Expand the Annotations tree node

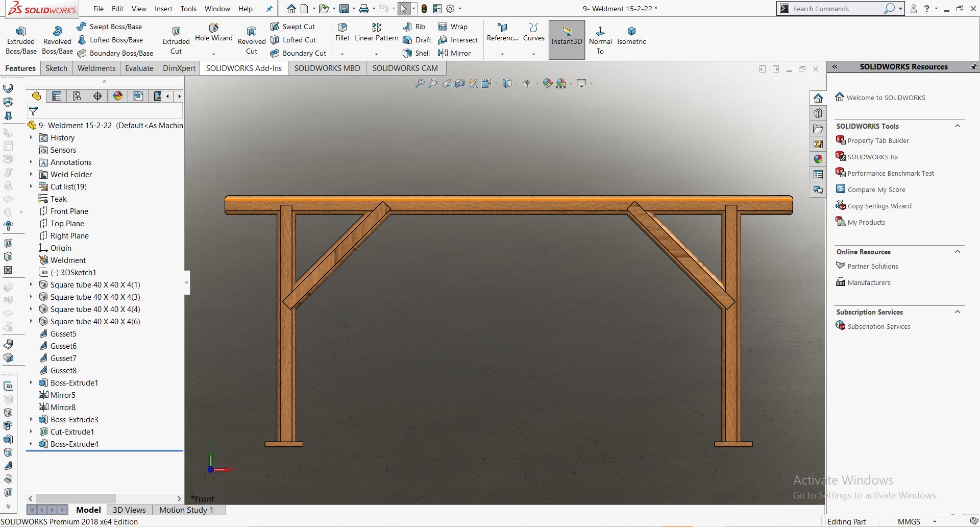tap(31, 162)
